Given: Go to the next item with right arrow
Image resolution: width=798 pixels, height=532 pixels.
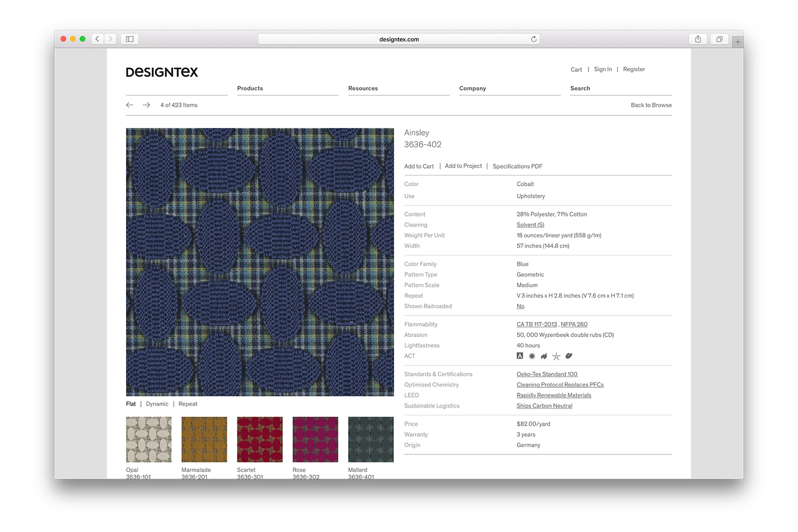Looking at the screenshot, I should [146, 105].
